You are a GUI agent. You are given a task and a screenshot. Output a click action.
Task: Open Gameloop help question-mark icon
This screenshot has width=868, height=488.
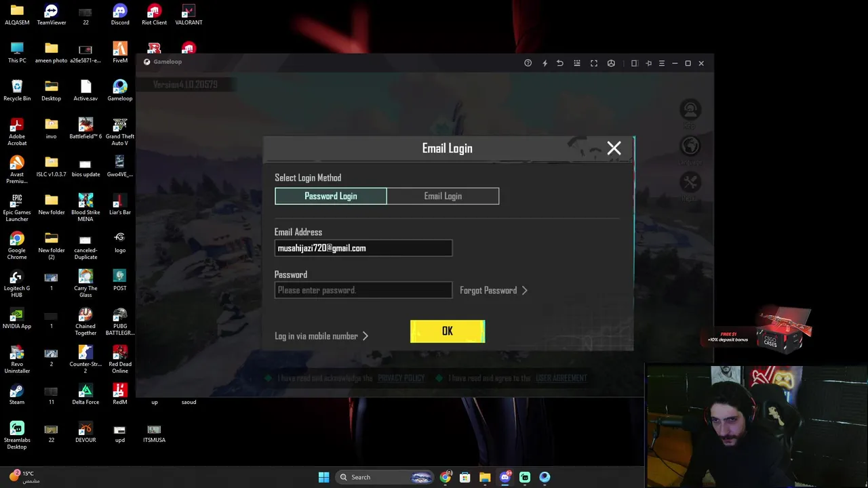tap(528, 63)
